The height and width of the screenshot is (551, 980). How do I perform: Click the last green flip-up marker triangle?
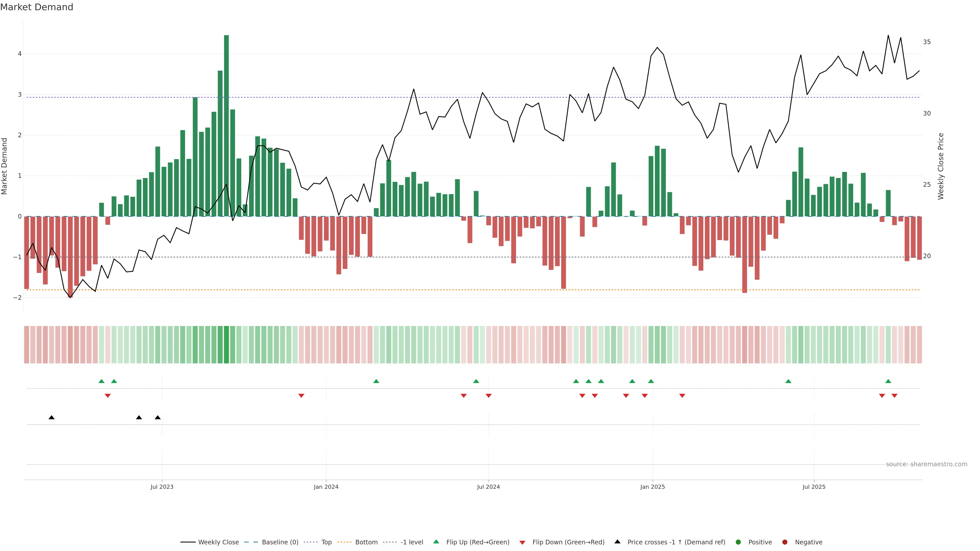click(888, 381)
